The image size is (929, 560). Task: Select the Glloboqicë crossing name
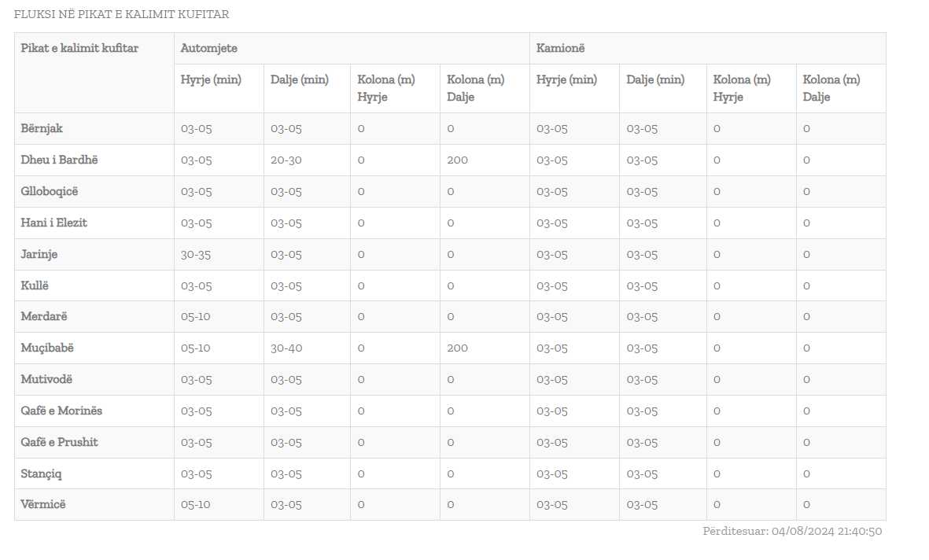(50, 191)
